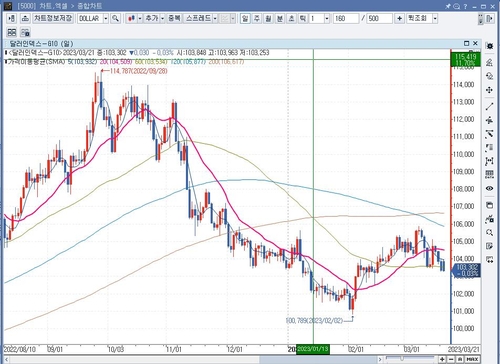Open the DOLLAR symbol dropdown arrow
This screenshot has height=364, width=500.
106,18
